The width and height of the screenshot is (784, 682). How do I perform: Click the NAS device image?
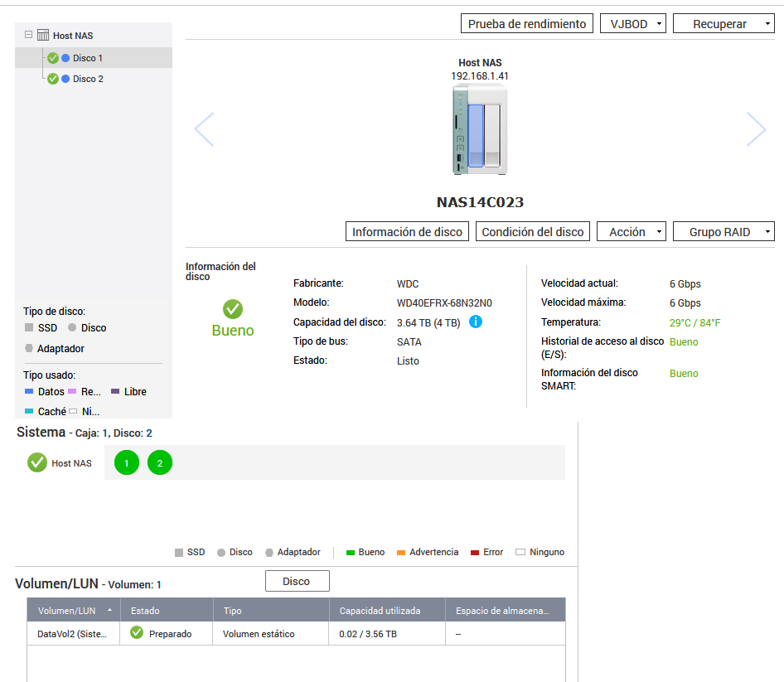tap(480, 129)
